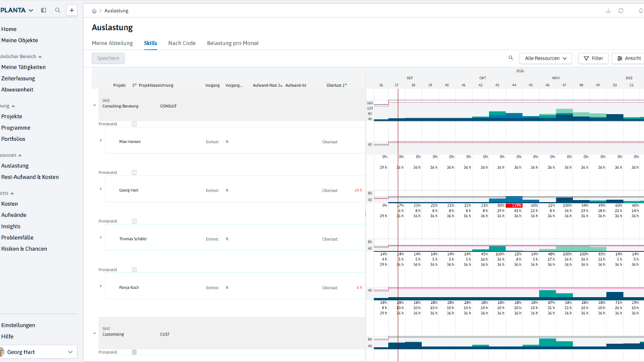Open the Alle Ressourcen dropdown

[x=545, y=58]
